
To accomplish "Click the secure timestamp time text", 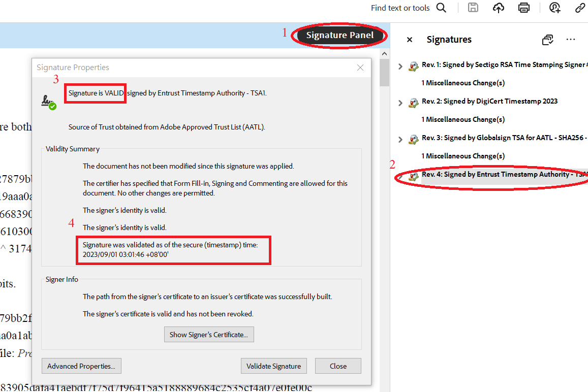I will (x=170, y=250).
